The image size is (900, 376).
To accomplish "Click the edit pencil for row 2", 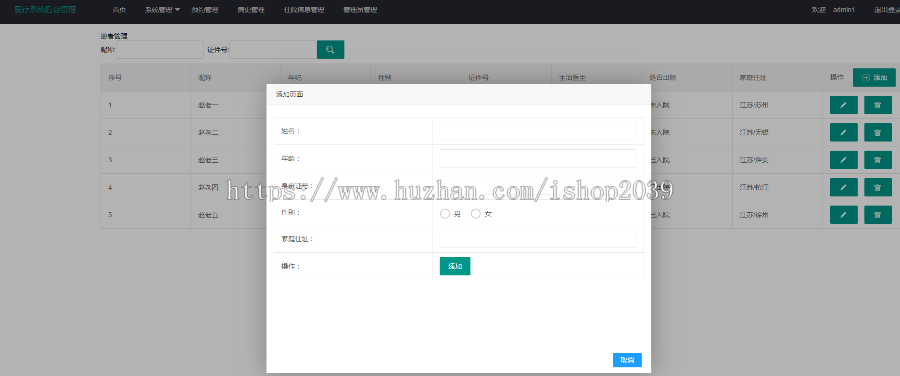I will pos(844,132).
